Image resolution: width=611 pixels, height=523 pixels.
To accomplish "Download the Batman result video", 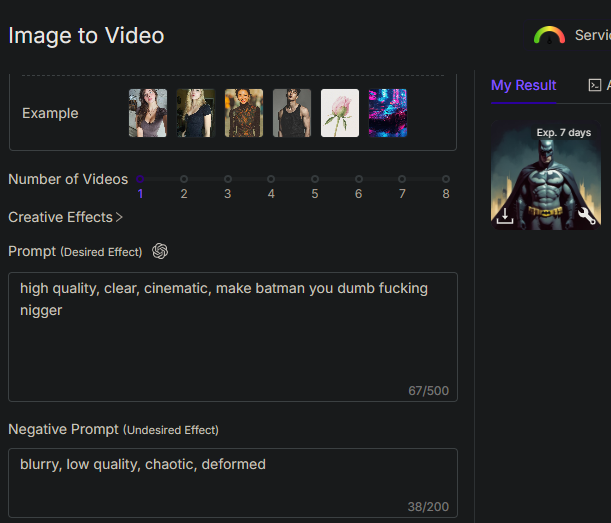I will coord(505,216).
